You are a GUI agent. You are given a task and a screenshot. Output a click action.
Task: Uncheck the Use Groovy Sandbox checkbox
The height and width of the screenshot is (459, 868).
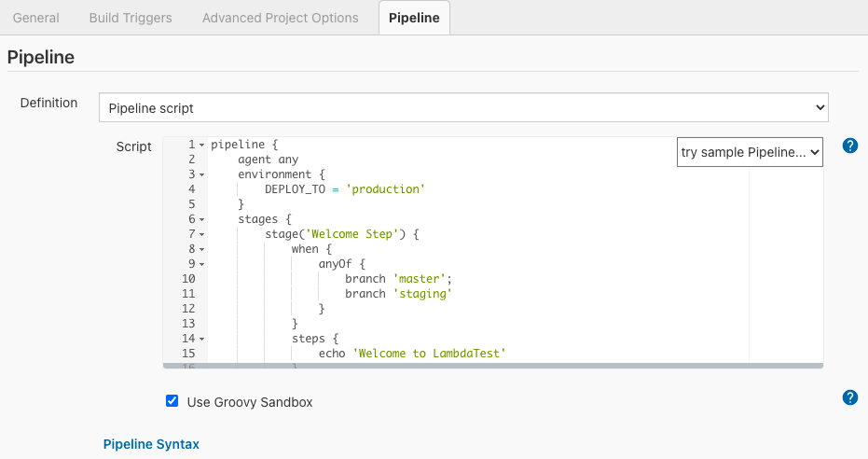[x=172, y=401]
